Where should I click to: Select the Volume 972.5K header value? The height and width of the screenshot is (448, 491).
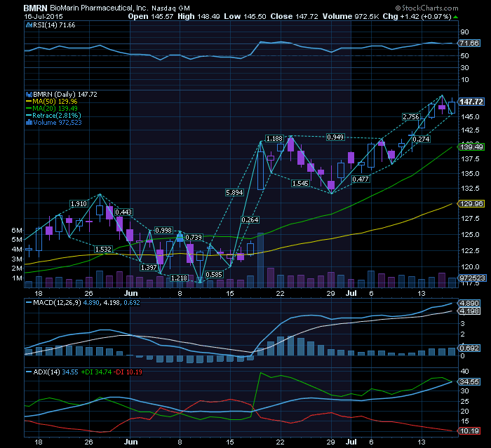(351, 16)
